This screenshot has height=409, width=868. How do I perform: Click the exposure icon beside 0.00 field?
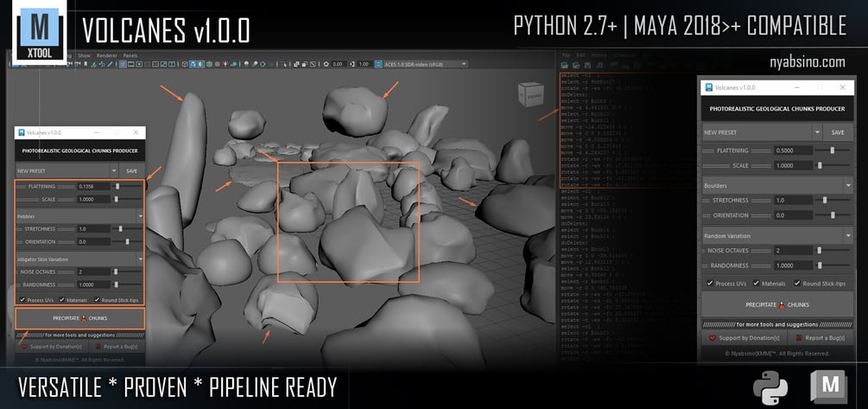pos(326,64)
